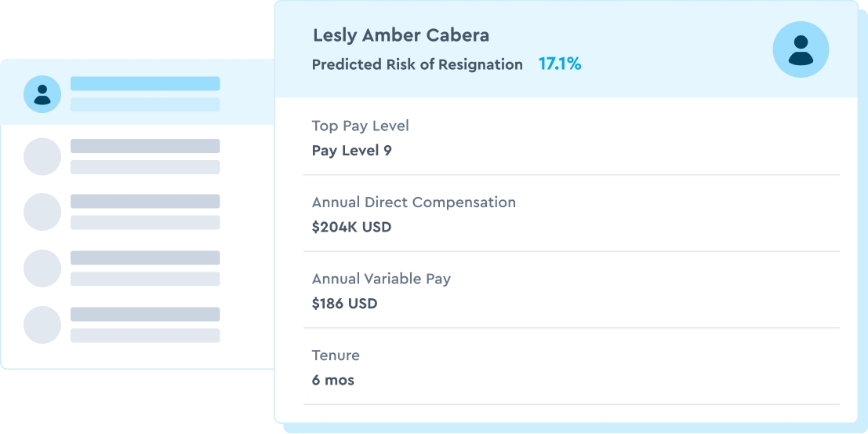This screenshot has width=868, height=434.
Task: Click the second grey avatar placeholder in list
Action: pyautogui.click(x=42, y=212)
